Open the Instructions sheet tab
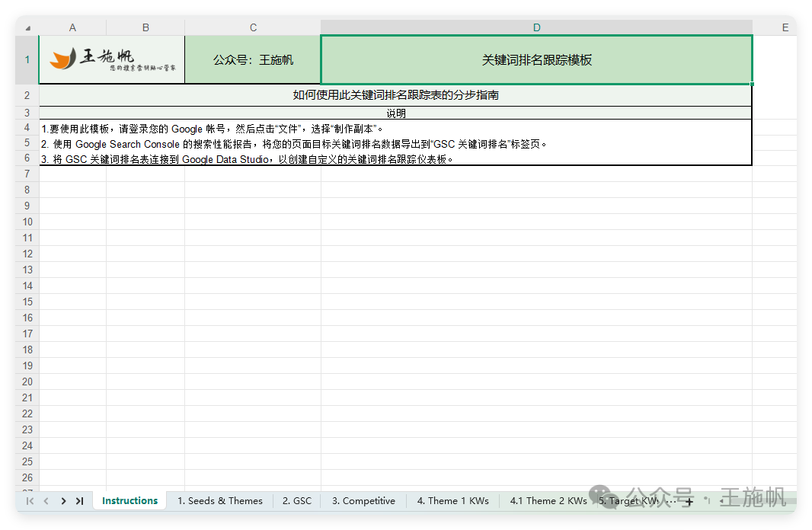The image size is (812, 530). pyautogui.click(x=130, y=500)
